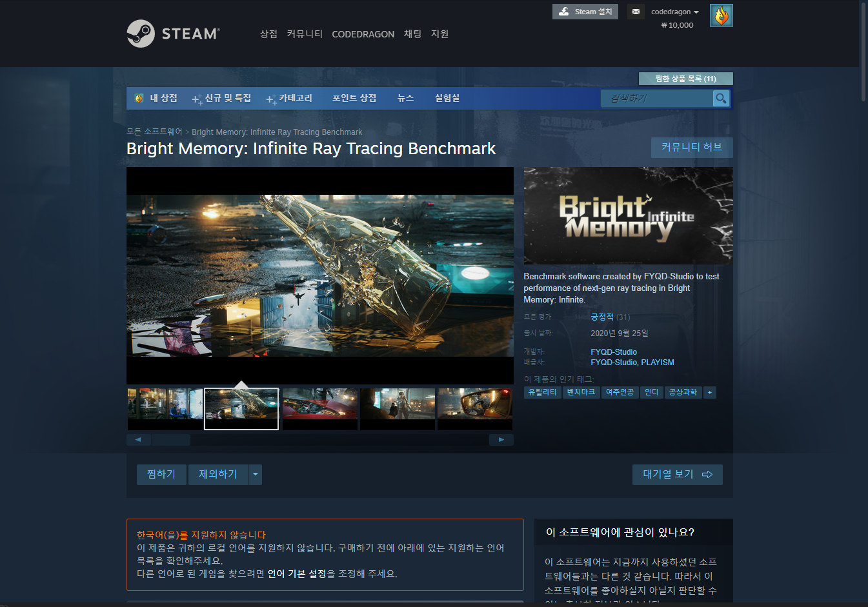Click the plus tag button

(710, 392)
